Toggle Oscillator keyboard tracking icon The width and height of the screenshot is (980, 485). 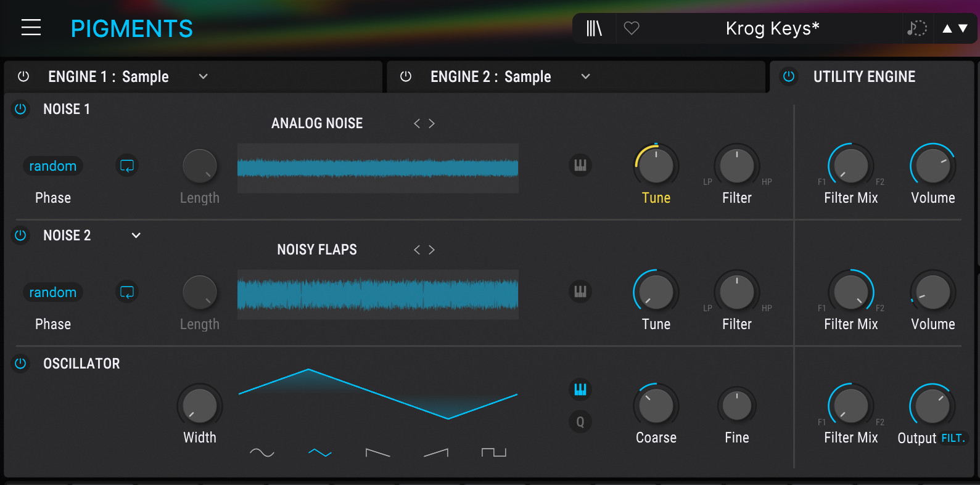coord(580,389)
